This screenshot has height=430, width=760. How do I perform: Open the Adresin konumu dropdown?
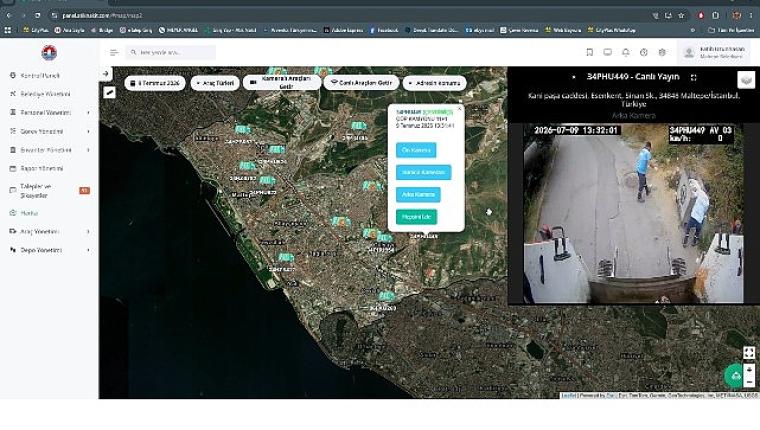[x=435, y=83]
